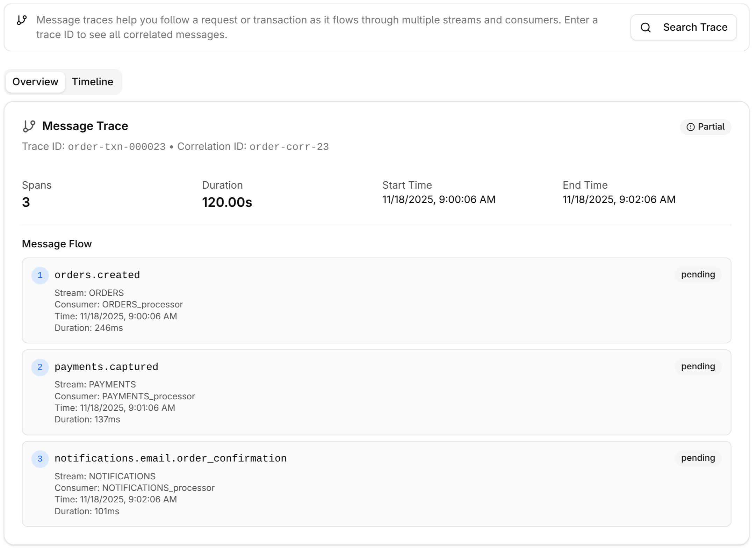Viewport: 756px width, 552px height.
Task: Toggle the pending status on orders.created
Action: tap(698, 275)
